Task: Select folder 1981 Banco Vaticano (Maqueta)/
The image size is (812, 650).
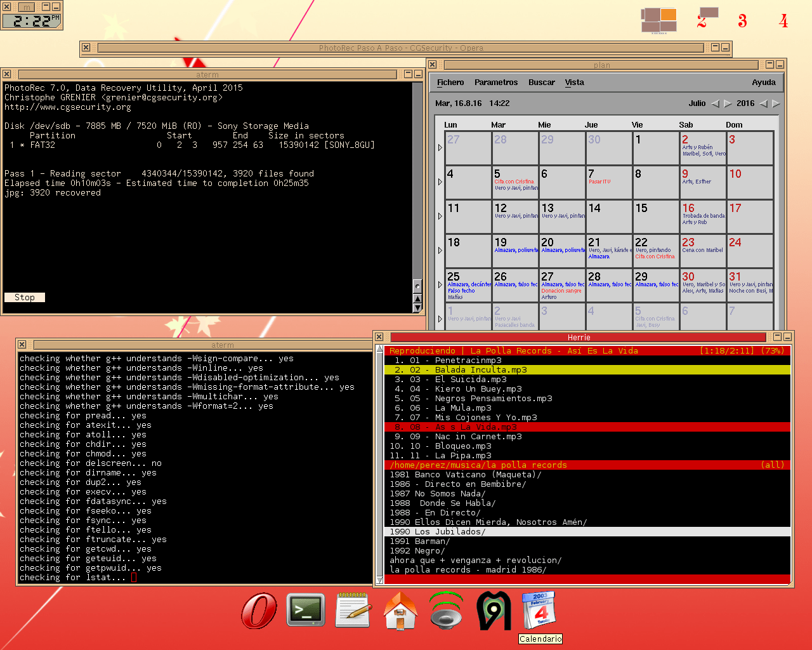Action: [x=587, y=475]
